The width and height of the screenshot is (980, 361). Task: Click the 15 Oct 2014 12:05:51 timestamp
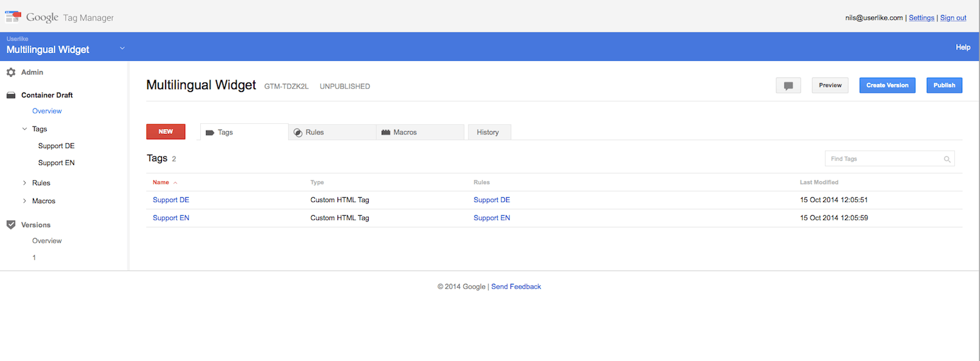point(834,200)
